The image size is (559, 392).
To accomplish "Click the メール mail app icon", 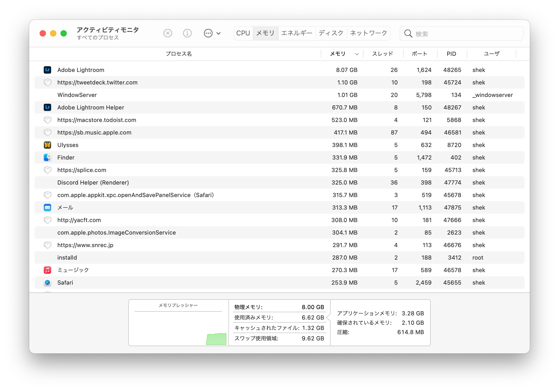I will pyautogui.click(x=47, y=207).
